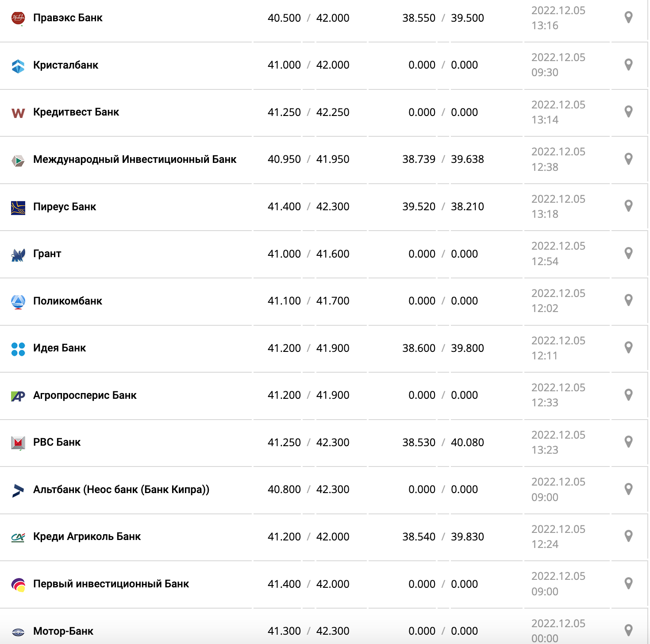Open location pin for Кристалбанк
Viewport: 650px width, 644px height.
628,65
